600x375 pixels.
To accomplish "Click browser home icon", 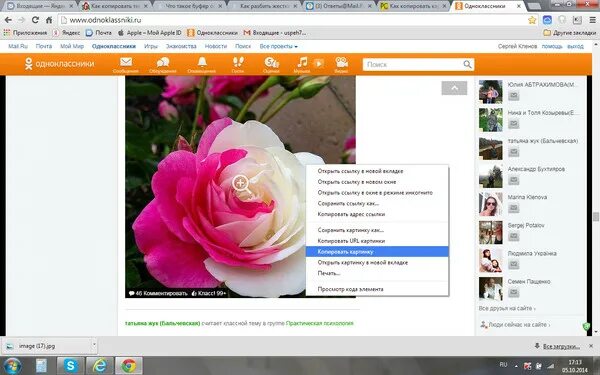I will (x=49, y=20).
